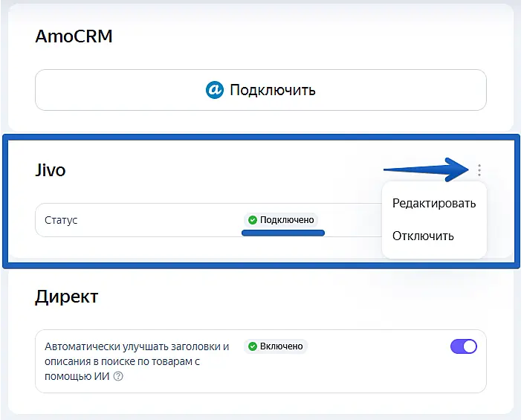Choose Отключить in Jivo menu
The image size is (524, 420).
423,236
